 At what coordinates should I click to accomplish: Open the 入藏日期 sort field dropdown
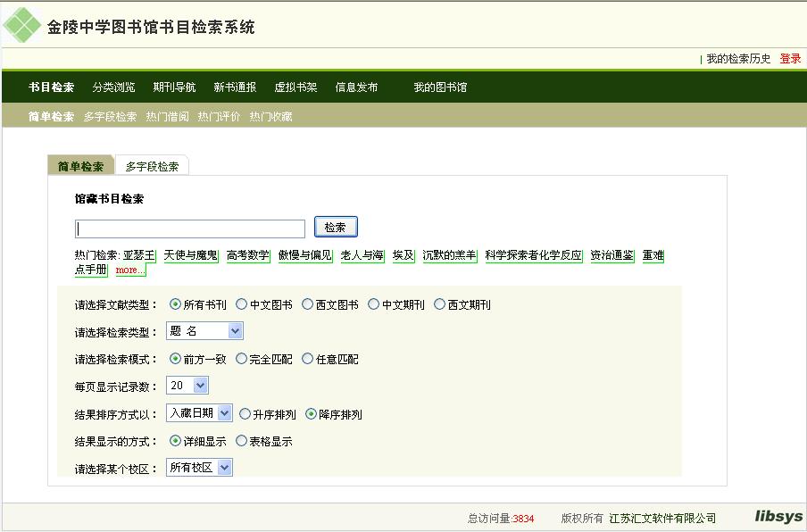(199, 412)
